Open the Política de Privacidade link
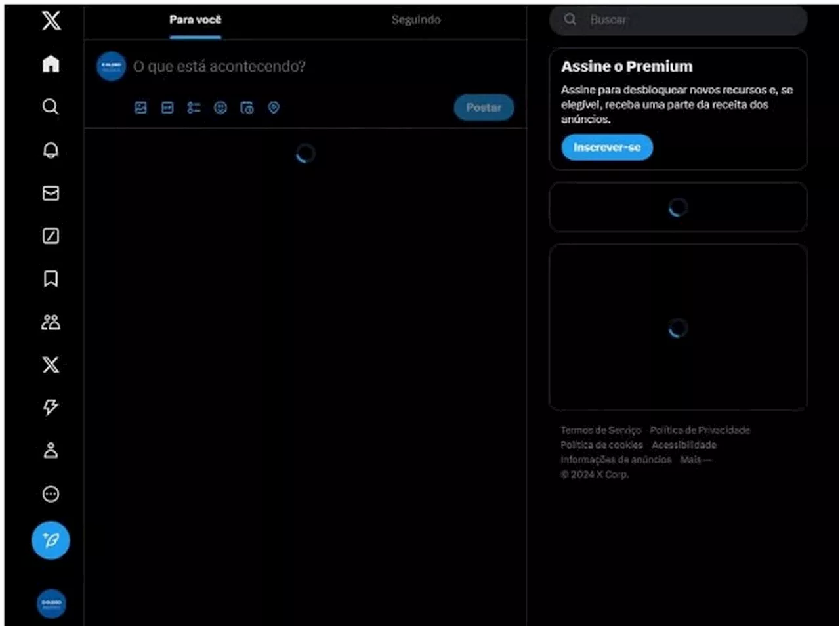Image resolution: width=840 pixels, height=626 pixels. pyautogui.click(x=700, y=430)
